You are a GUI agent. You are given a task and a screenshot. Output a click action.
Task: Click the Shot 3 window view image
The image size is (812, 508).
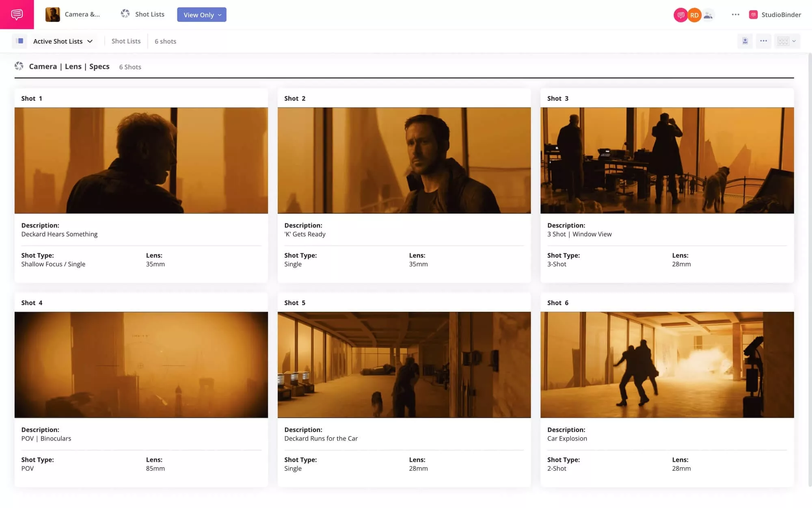coord(667,160)
